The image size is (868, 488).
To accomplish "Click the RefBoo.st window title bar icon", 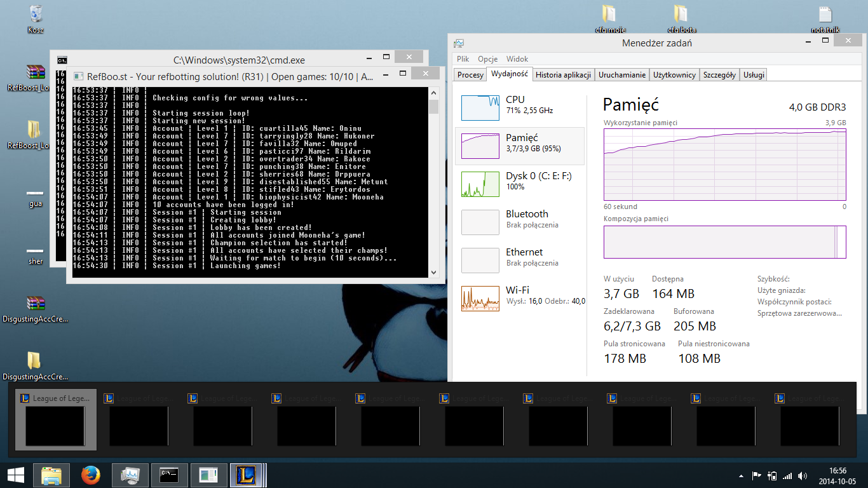I will (x=78, y=77).
